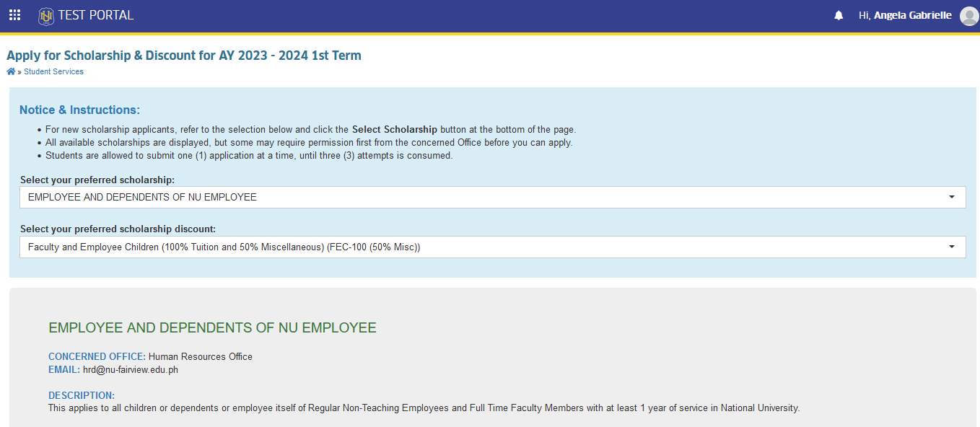The width and height of the screenshot is (980, 427).
Task: Click the Human Resources Office text
Action: [x=201, y=356]
